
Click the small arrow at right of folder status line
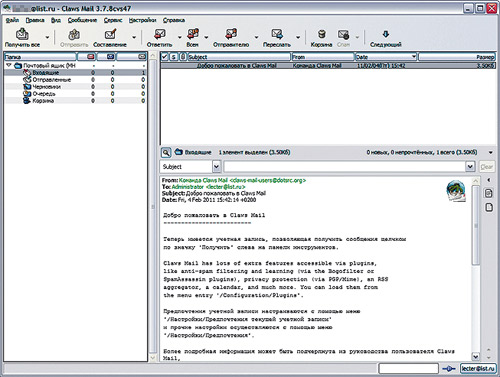coord(491,153)
